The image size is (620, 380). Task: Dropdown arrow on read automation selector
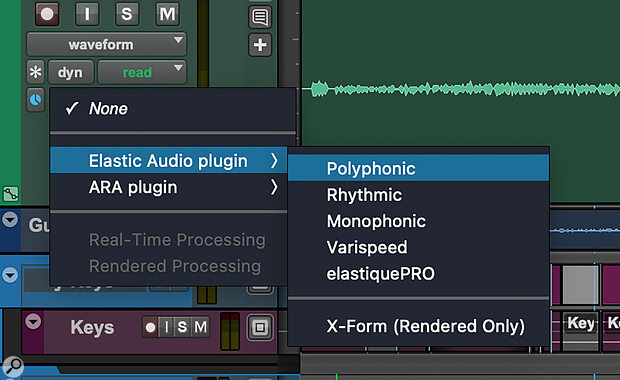point(178,68)
